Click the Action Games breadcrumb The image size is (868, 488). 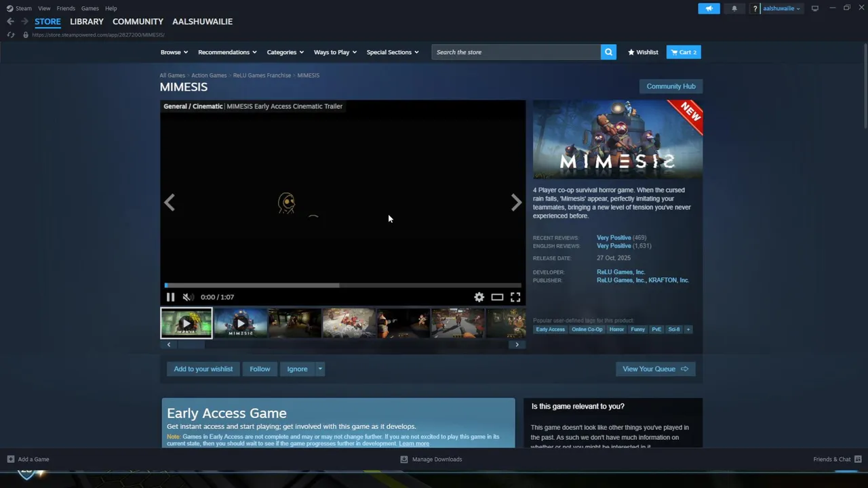209,75
